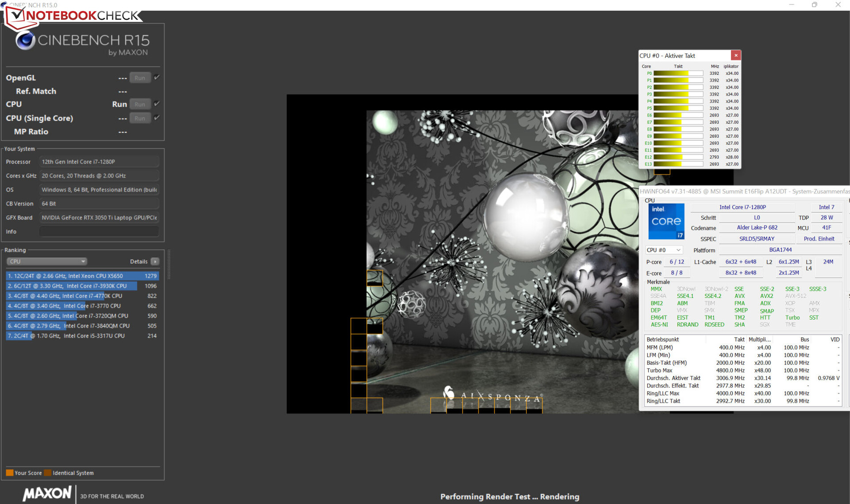Click the orange Your Score legend swatch
Image resolution: width=850 pixels, height=504 pixels.
(x=9, y=473)
